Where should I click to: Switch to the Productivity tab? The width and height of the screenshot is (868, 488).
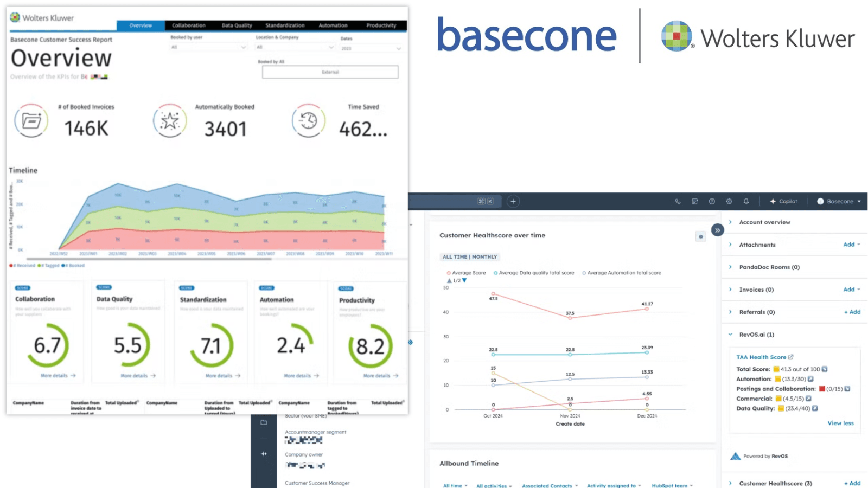[x=381, y=25]
